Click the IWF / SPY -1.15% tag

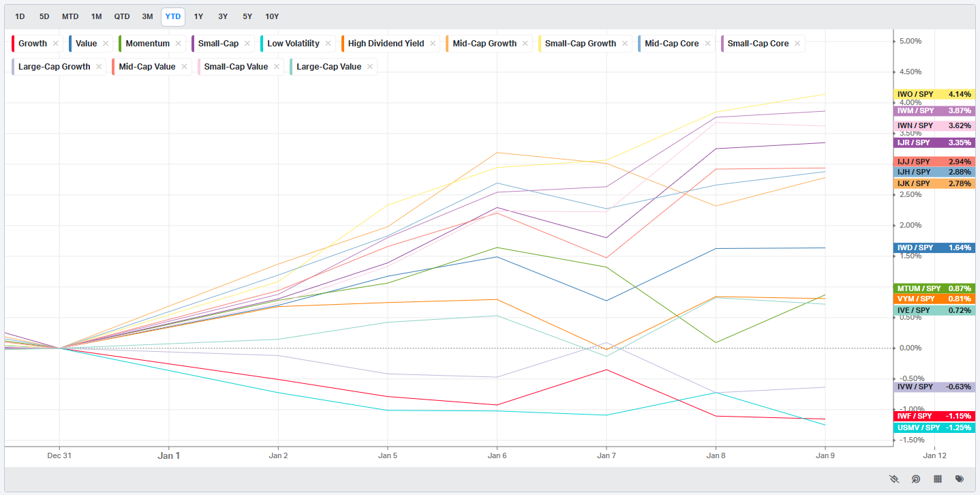[934, 416]
